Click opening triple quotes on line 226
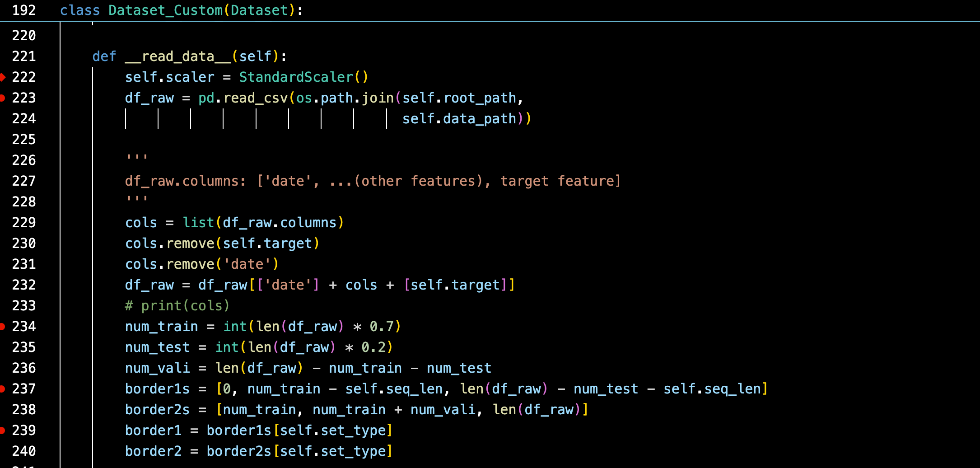Image resolution: width=980 pixels, height=468 pixels. [137, 158]
